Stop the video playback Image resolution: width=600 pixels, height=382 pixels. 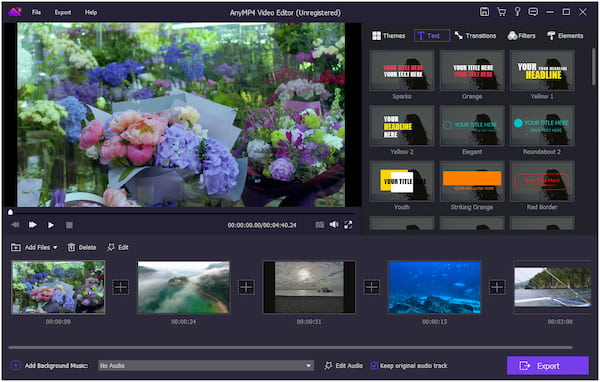[x=69, y=225]
